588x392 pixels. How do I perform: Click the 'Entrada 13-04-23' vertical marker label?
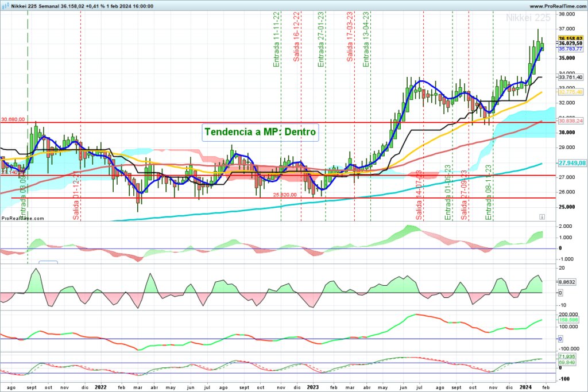pyautogui.click(x=366, y=40)
